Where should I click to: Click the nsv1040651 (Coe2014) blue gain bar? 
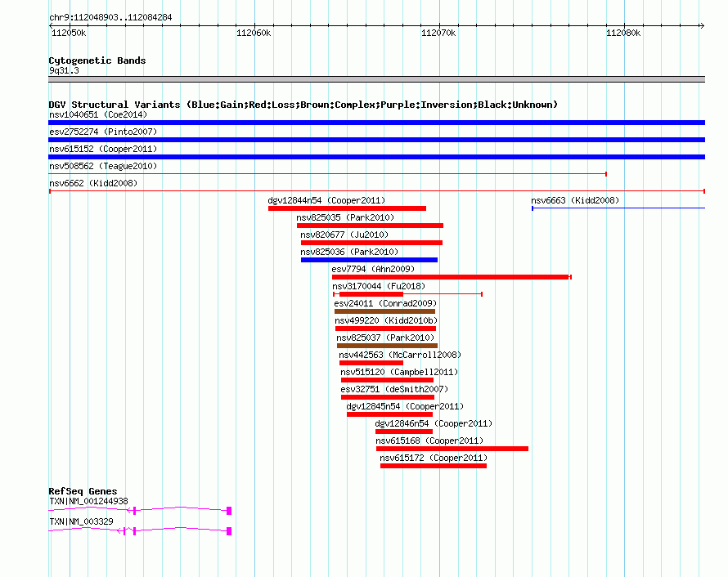[x=376, y=123]
